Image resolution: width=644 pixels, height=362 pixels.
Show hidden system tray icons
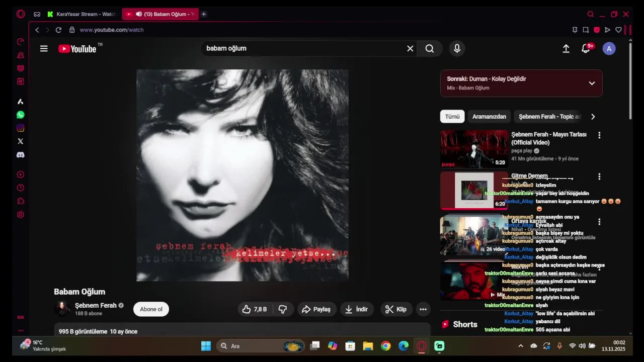[521, 346]
